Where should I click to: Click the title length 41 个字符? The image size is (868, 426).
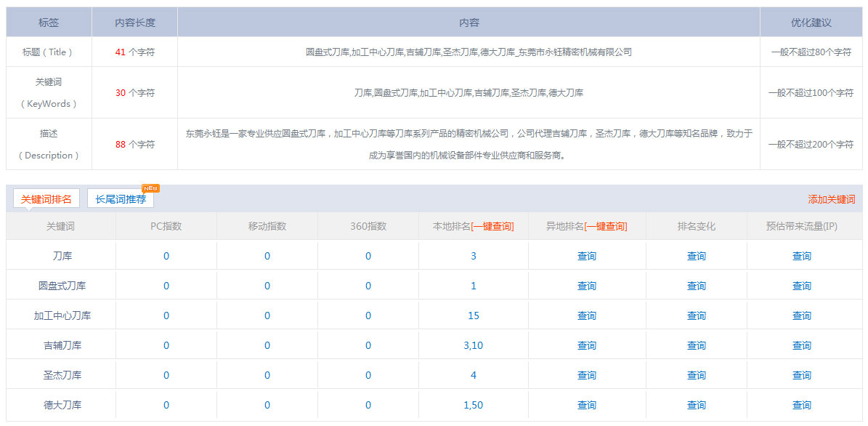tap(135, 52)
